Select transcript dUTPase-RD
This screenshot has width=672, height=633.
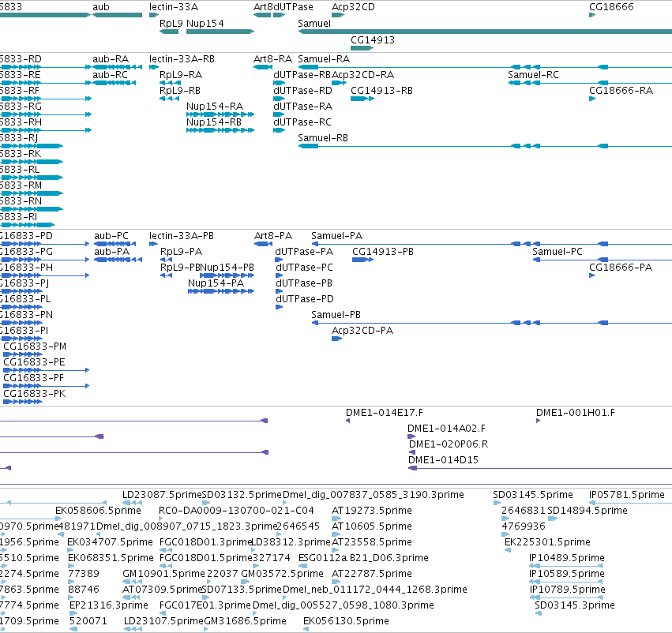click(302, 90)
